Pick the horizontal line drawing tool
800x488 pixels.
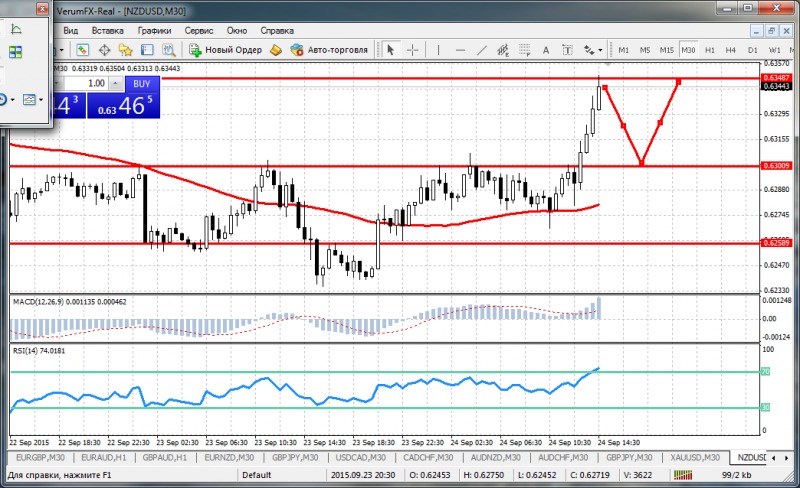[460, 50]
